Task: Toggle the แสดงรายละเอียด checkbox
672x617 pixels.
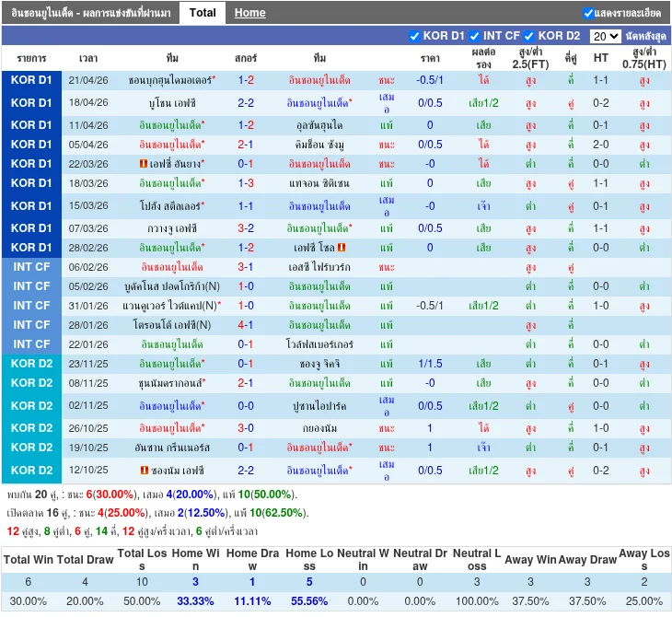Action: 588,13
